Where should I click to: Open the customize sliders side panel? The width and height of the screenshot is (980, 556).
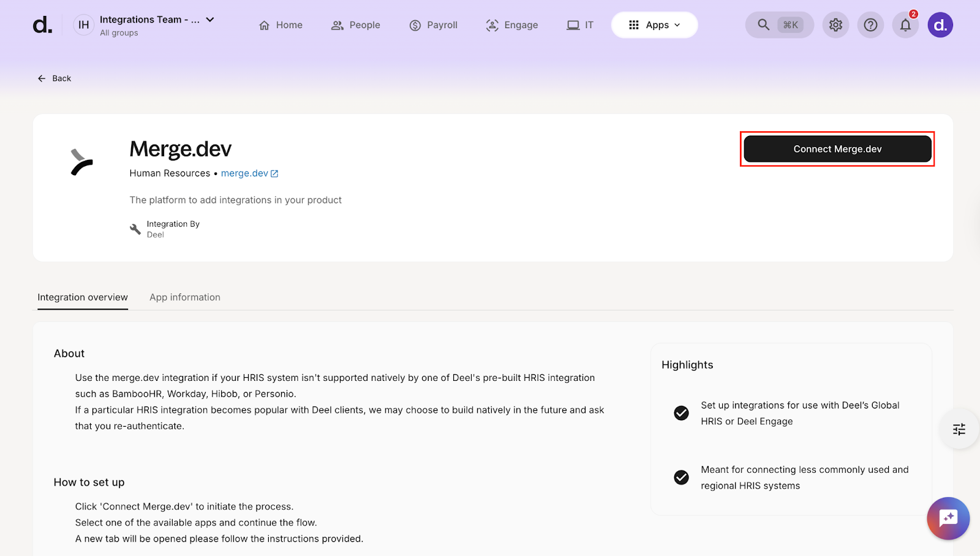[x=959, y=429]
